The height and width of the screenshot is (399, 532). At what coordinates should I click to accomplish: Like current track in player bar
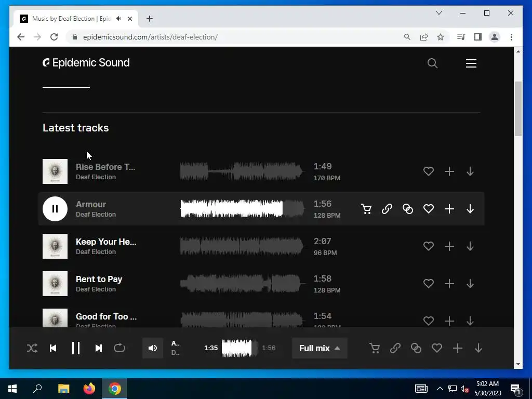click(436, 348)
